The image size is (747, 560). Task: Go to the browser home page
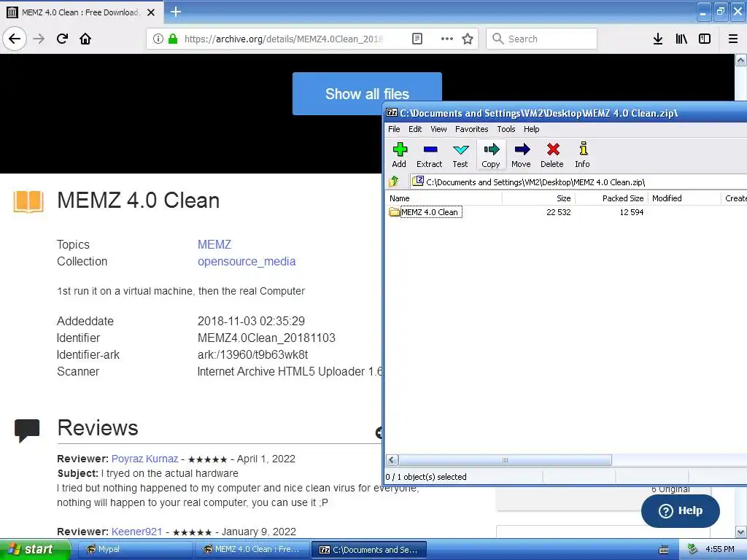pos(85,39)
